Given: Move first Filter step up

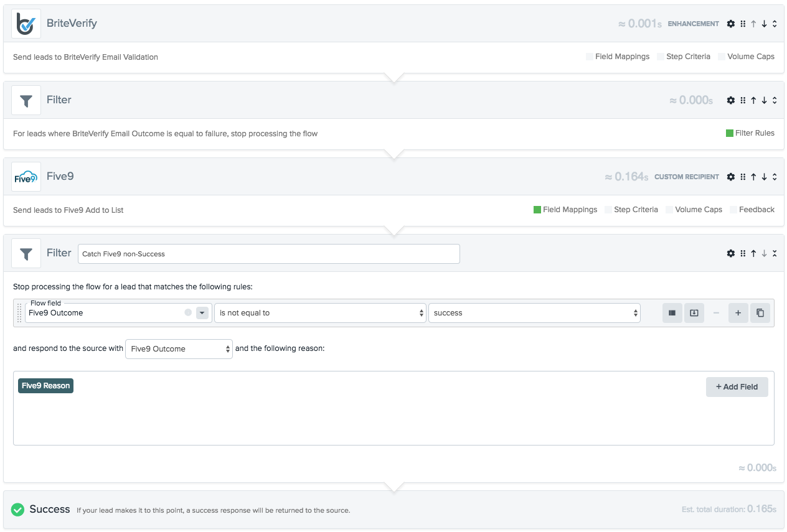Looking at the screenshot, I should pyautogui.click(x=753, y=100).
